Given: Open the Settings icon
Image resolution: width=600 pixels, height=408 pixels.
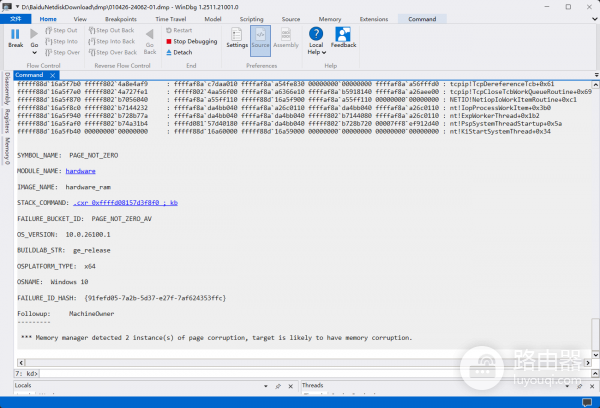Looking at the screenshot, I should pos(236,34).
